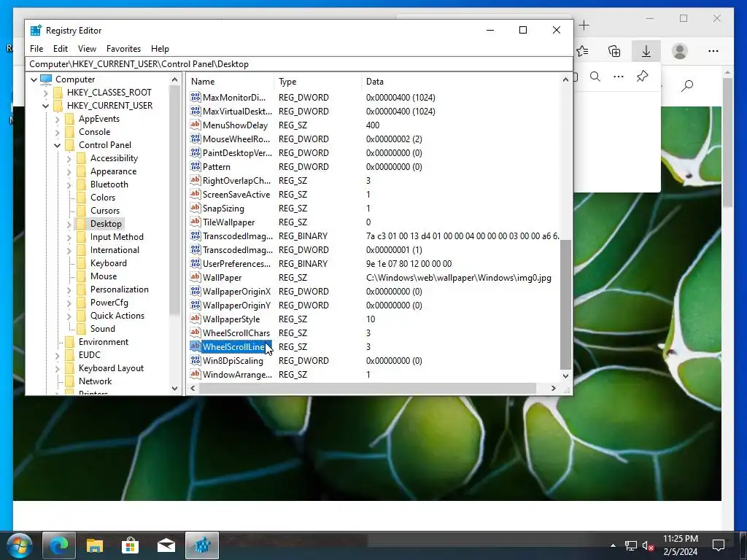Collapse the Computer tree node

[x=34, y=79]
